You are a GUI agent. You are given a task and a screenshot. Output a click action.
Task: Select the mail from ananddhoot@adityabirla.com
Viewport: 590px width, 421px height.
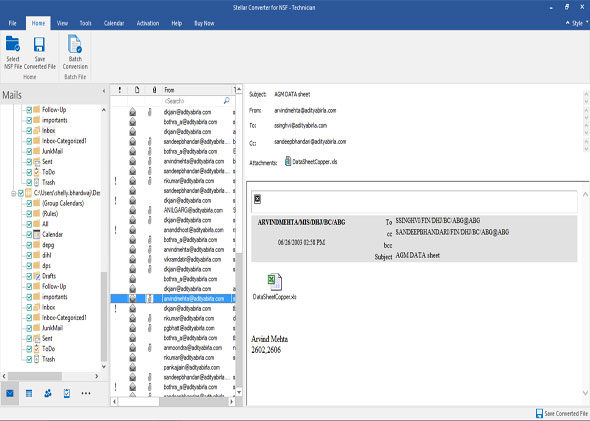173,230
